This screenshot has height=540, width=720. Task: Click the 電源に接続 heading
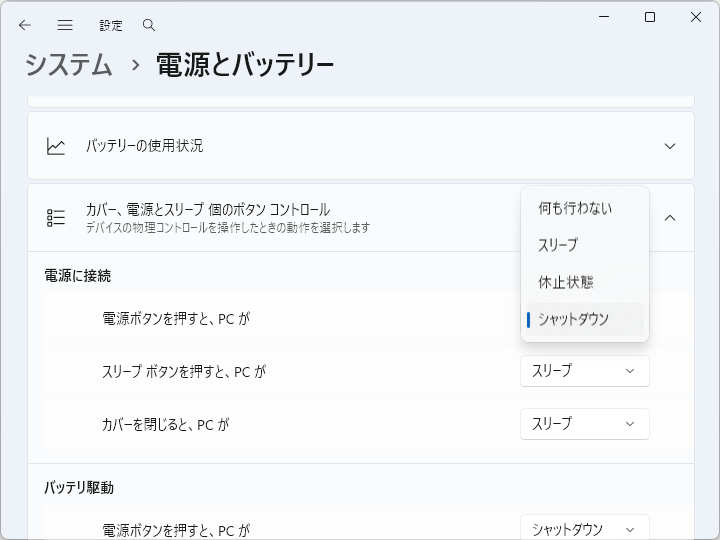point(78,276)
